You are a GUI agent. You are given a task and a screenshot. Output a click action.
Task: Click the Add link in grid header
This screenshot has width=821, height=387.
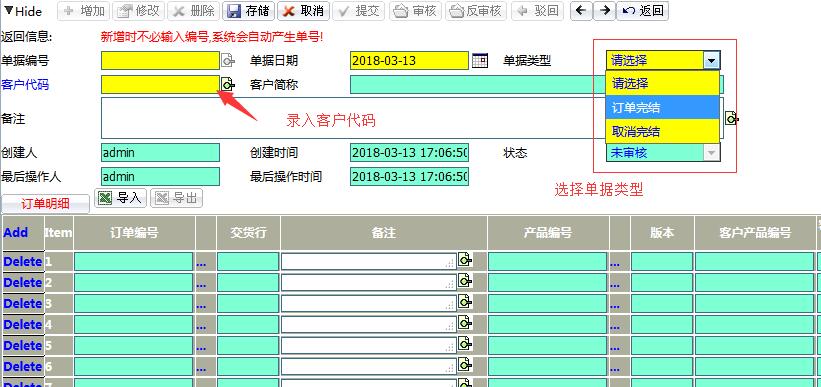[x=16, y=233]
